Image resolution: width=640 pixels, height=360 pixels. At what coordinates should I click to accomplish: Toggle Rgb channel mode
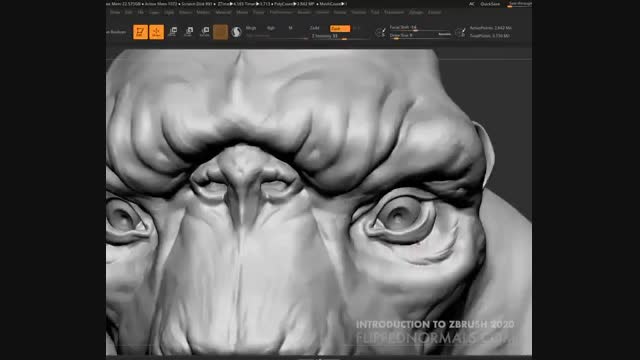271,28
